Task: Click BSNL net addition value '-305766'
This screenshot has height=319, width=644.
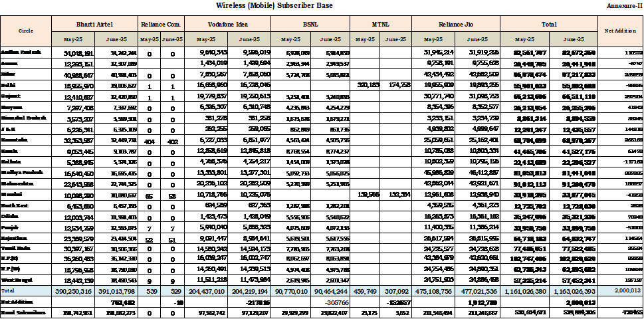Action: 330,302
